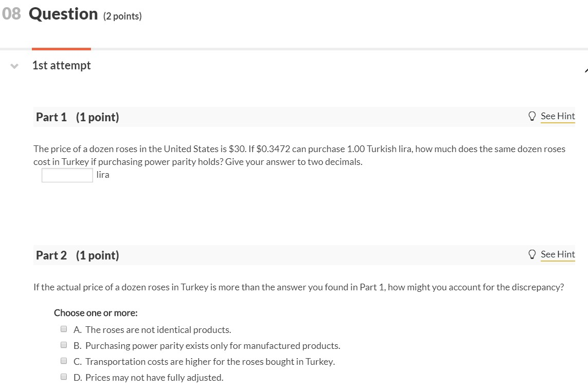The height and width of the screenshot is (390, 588).
Task: Check option D prices not fully adjusted
Action: 64,377
